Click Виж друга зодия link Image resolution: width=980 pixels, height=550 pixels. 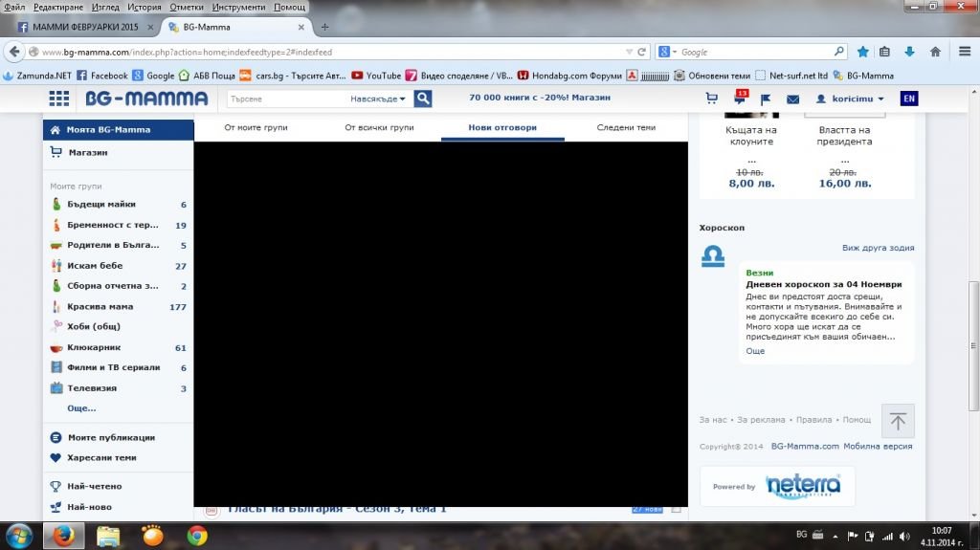879,248
